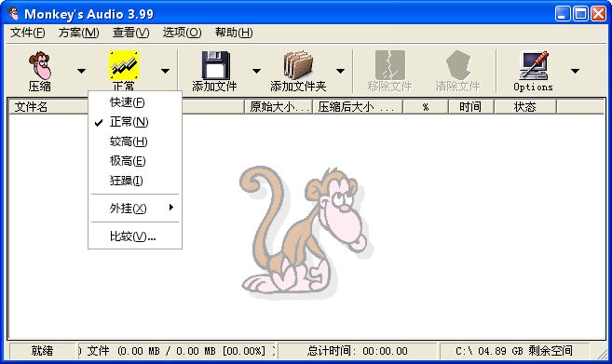The height and width of the screenshot is (364, 612).
Task: Choose 较高(H) compression level
Action: 135,142
